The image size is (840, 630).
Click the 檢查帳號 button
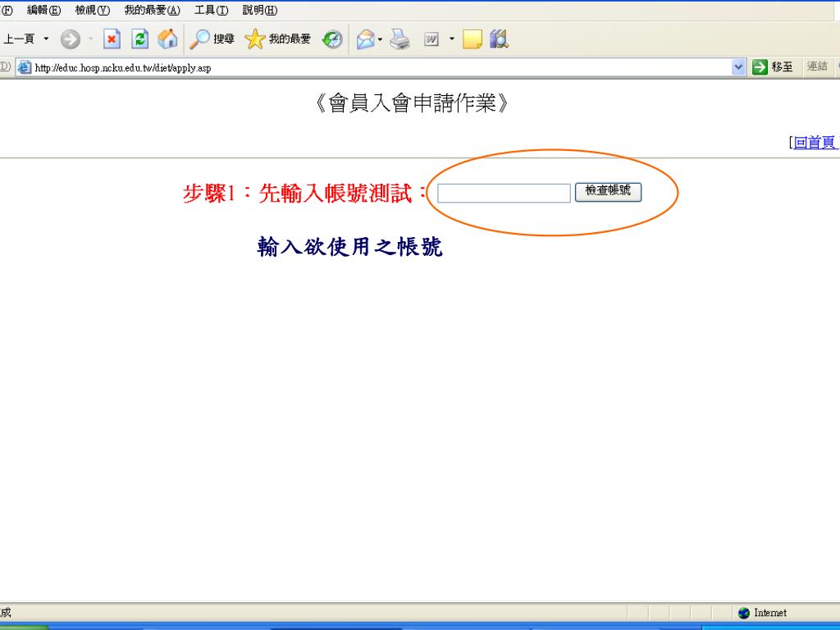608,191
